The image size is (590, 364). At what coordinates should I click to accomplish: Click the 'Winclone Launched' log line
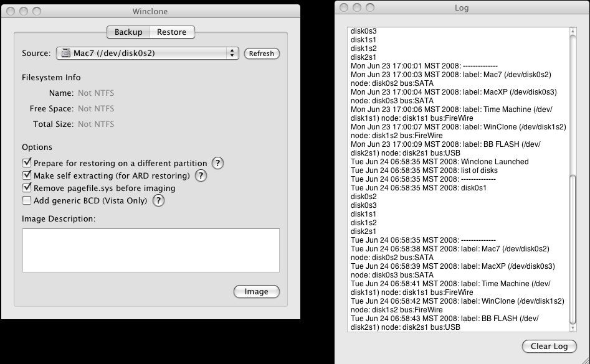(439, 162)
